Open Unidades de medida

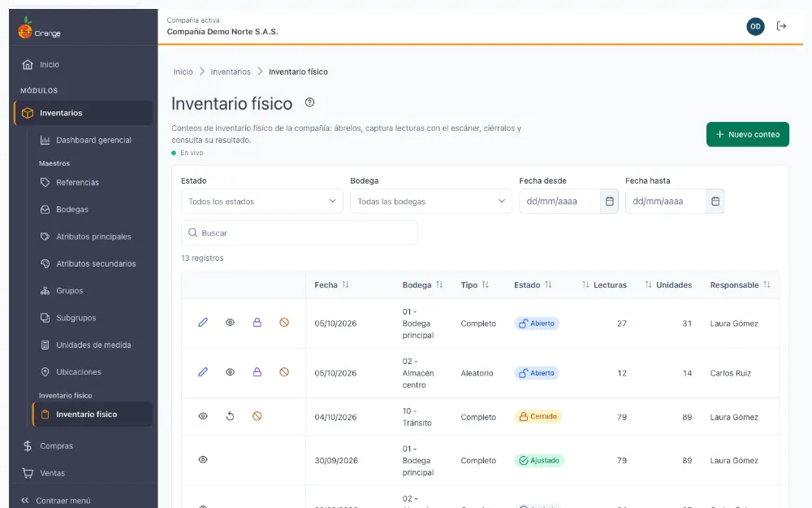93,345
